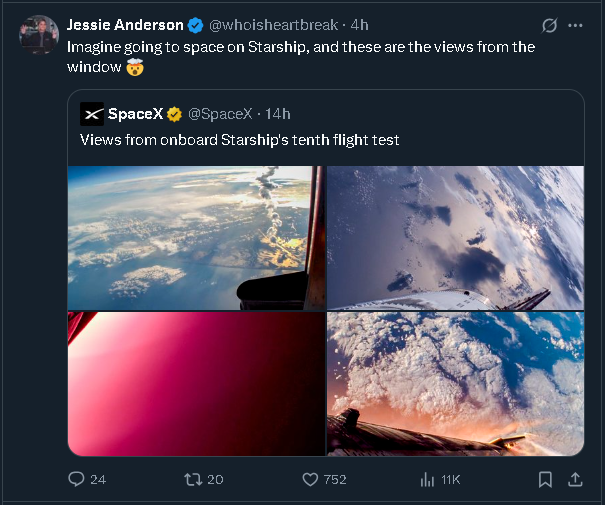Repost this tweet using the retweet icon

coord(194,479)
